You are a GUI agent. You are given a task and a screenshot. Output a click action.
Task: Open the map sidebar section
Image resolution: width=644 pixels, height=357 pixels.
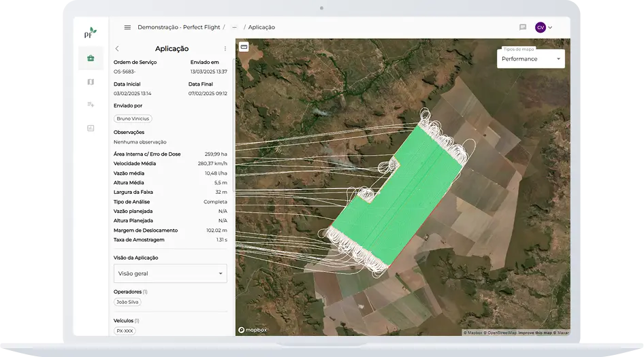91,82
